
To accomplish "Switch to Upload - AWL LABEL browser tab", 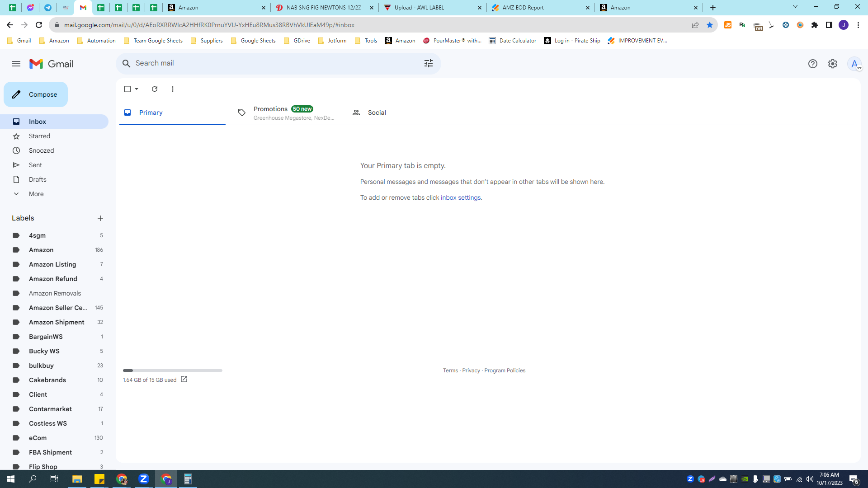I will point(432,8).
